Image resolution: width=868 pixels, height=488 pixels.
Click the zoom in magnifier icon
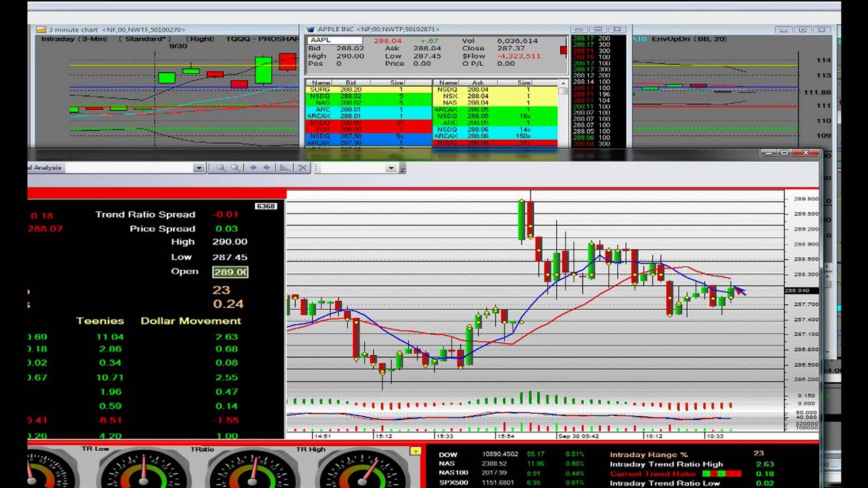[221, 167]
